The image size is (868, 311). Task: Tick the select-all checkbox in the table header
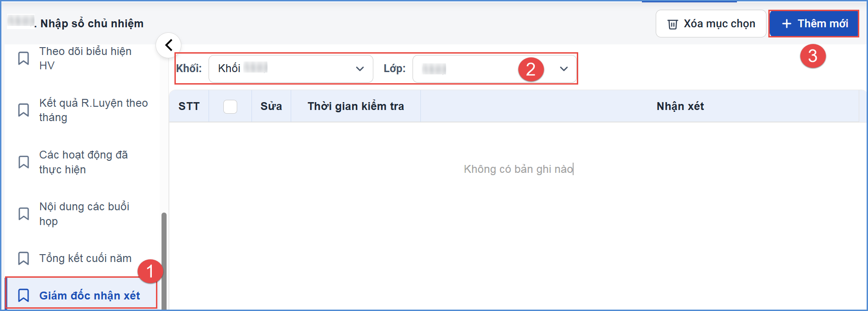230,107
